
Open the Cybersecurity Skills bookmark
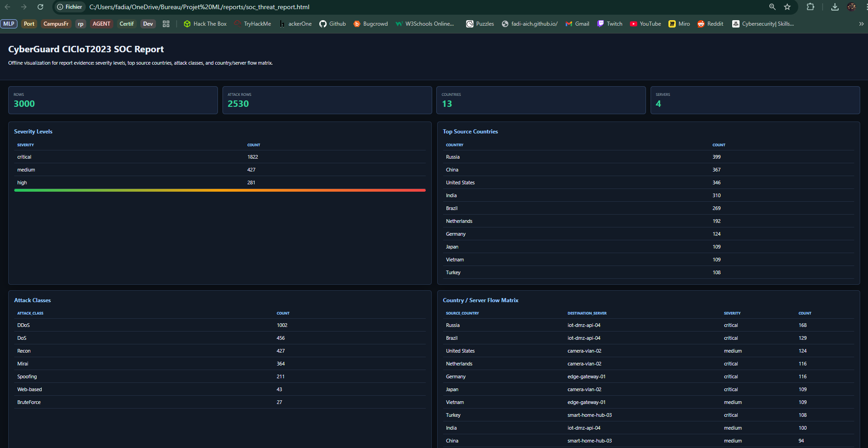[763, 24]
